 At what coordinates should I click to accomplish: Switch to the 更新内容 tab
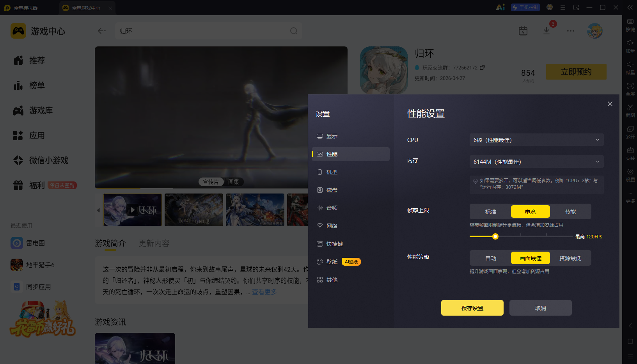154,243
